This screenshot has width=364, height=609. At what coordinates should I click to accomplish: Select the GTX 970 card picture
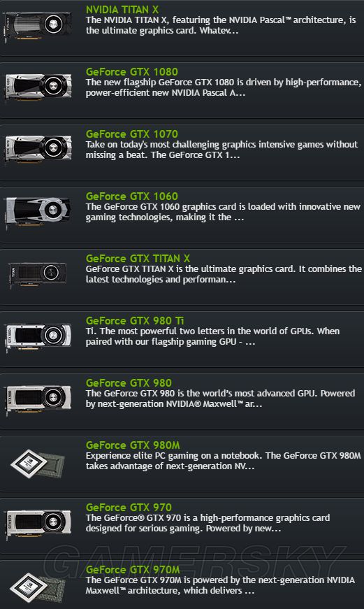[x=38, y=523]
